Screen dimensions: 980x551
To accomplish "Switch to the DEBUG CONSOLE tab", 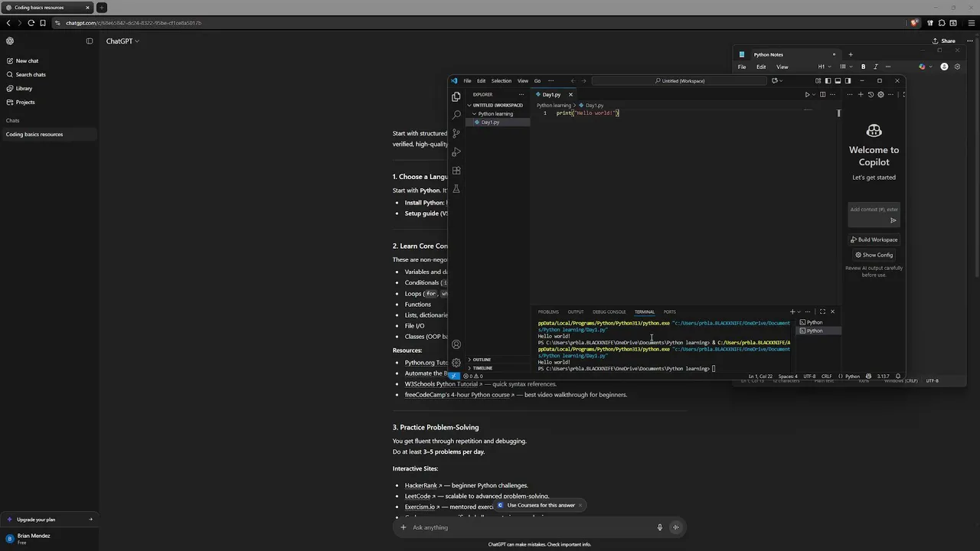I will (609, 311).
